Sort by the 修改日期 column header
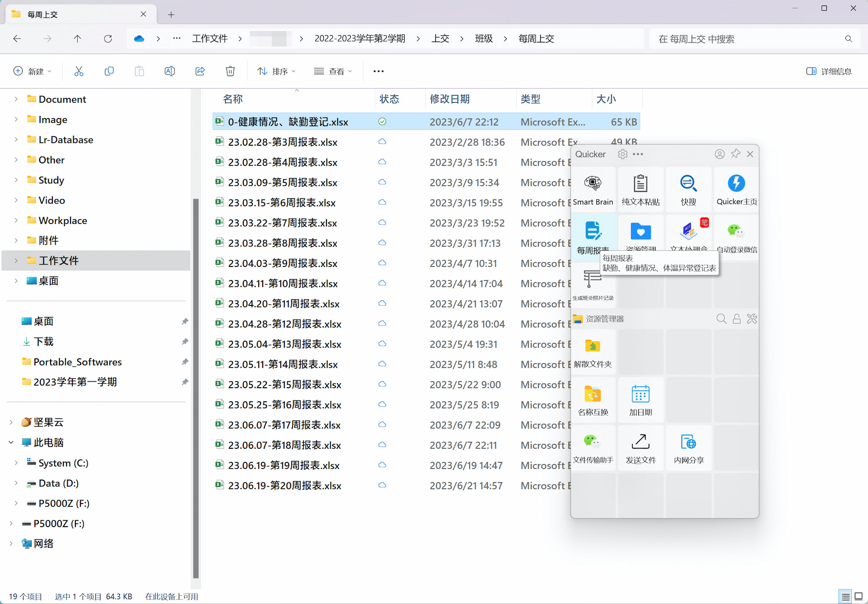868x604 pixels. pos(449,99)
